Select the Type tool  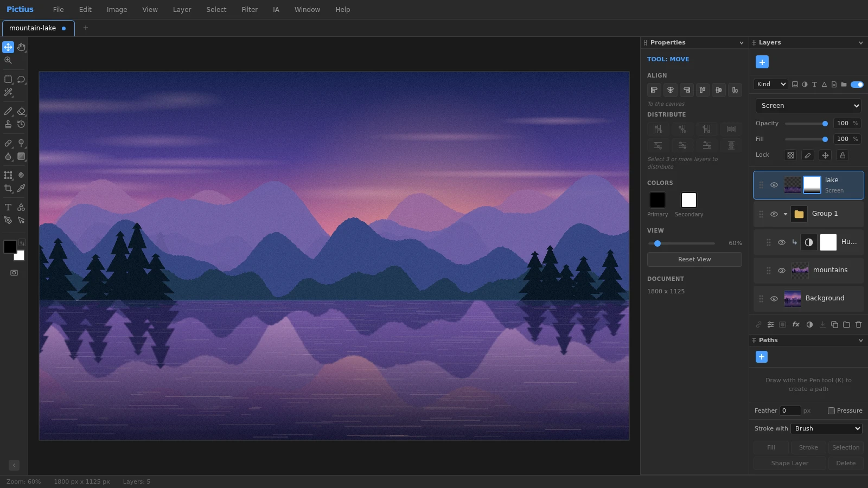tap(8, 207)
